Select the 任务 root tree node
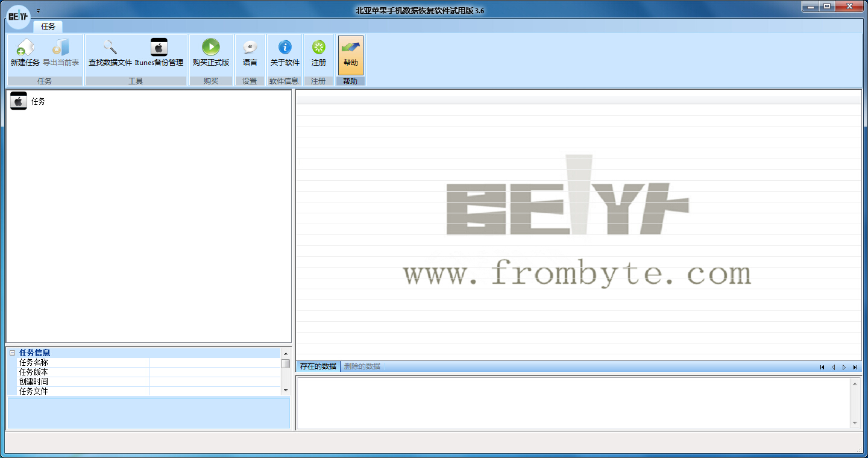The width and height of the screenshot is (868, 458). click(38, 102)
